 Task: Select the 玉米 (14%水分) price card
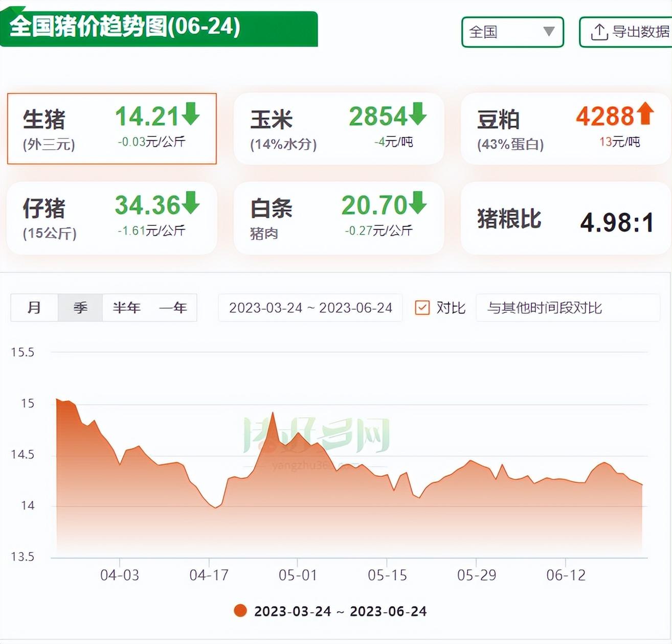tap(339, 128)
